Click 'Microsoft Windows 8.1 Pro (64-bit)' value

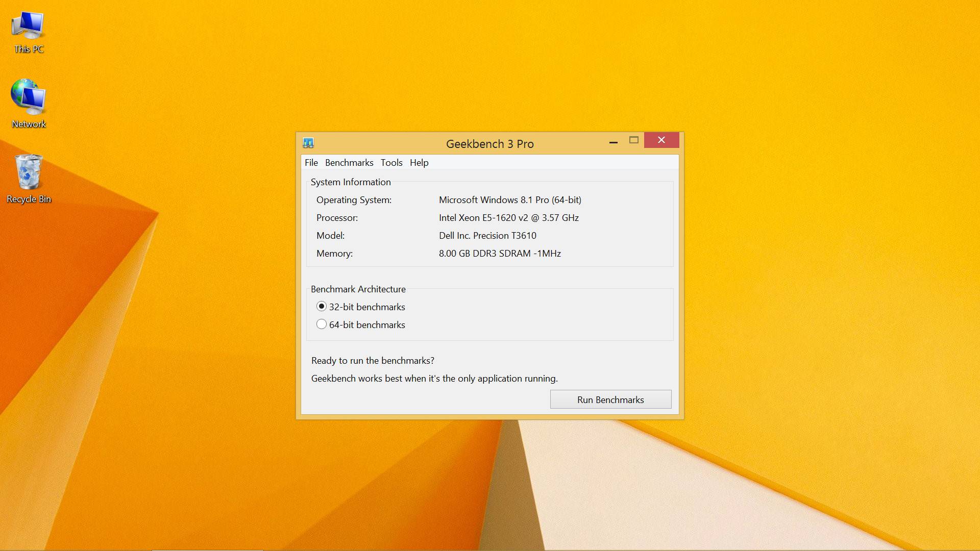tap(510, 200)
